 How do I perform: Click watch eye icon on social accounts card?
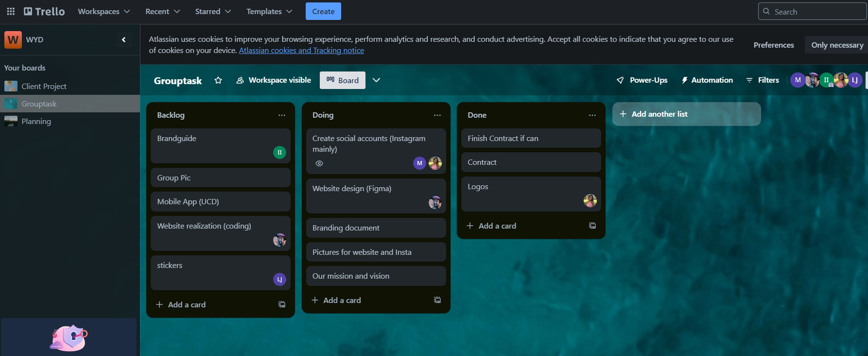319,163
